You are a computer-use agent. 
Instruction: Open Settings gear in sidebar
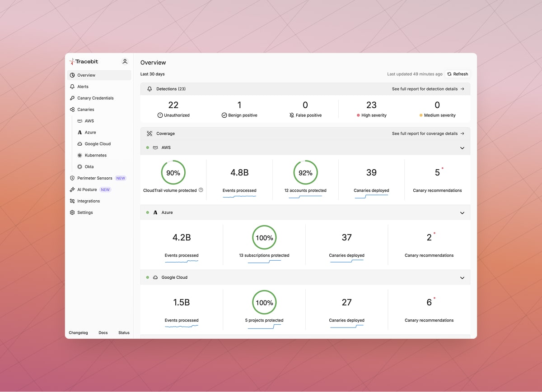tap(72, 212)
